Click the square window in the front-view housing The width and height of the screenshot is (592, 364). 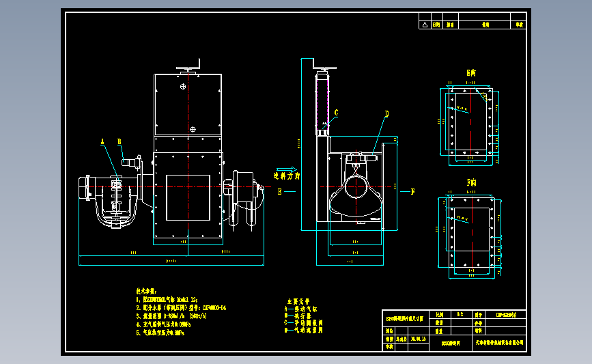click(188, 197)
